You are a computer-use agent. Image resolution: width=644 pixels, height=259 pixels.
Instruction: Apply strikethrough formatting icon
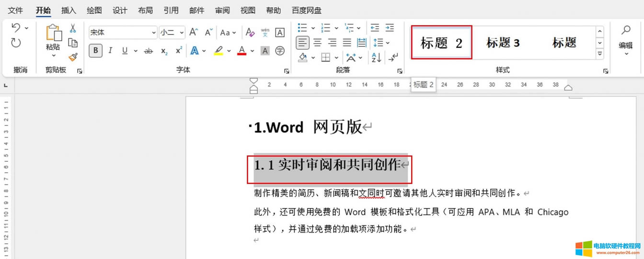[149, 51]
